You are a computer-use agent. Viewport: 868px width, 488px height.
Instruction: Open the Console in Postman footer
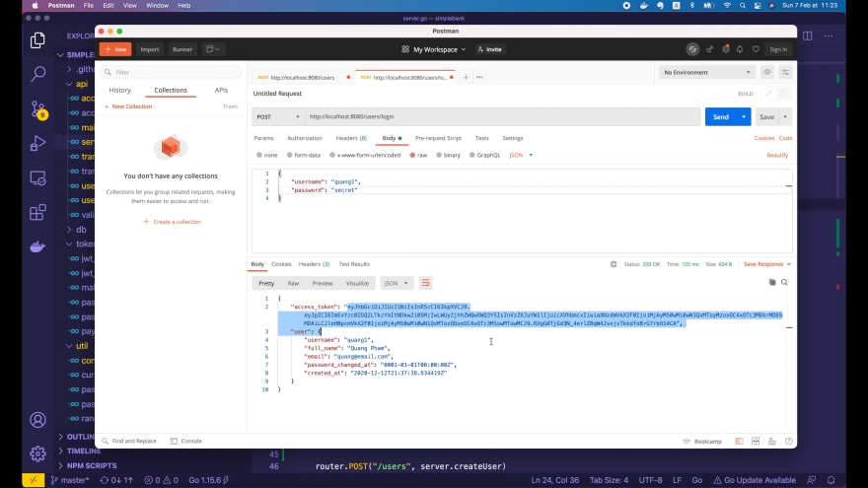point(186,441)
